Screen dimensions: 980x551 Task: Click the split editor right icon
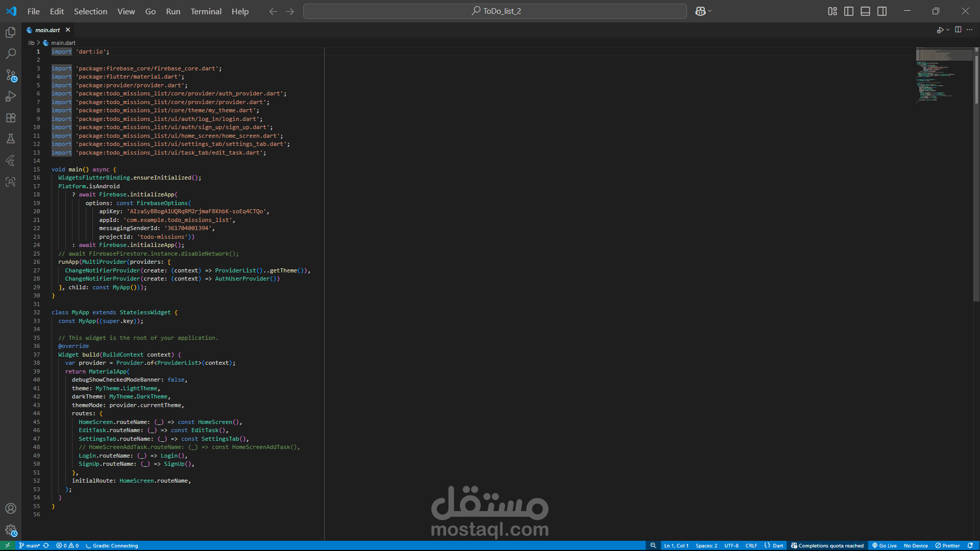[958, 30]
